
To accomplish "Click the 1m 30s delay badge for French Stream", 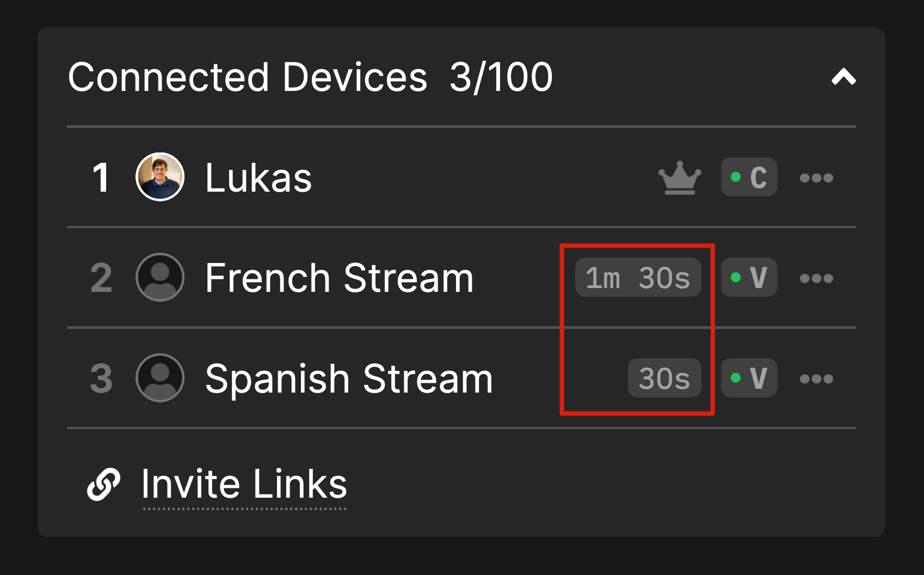I will (638, 277).
